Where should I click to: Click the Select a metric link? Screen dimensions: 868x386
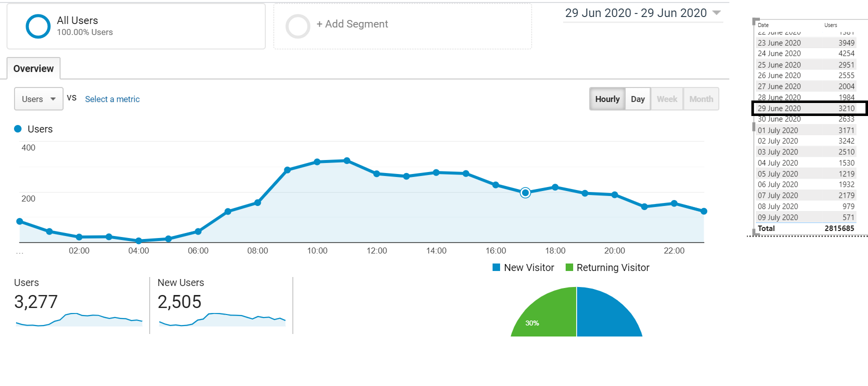coord(112,99)
